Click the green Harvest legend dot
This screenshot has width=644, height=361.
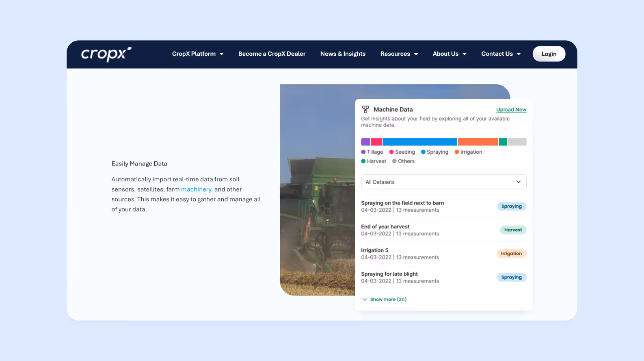tap(363, 161)
